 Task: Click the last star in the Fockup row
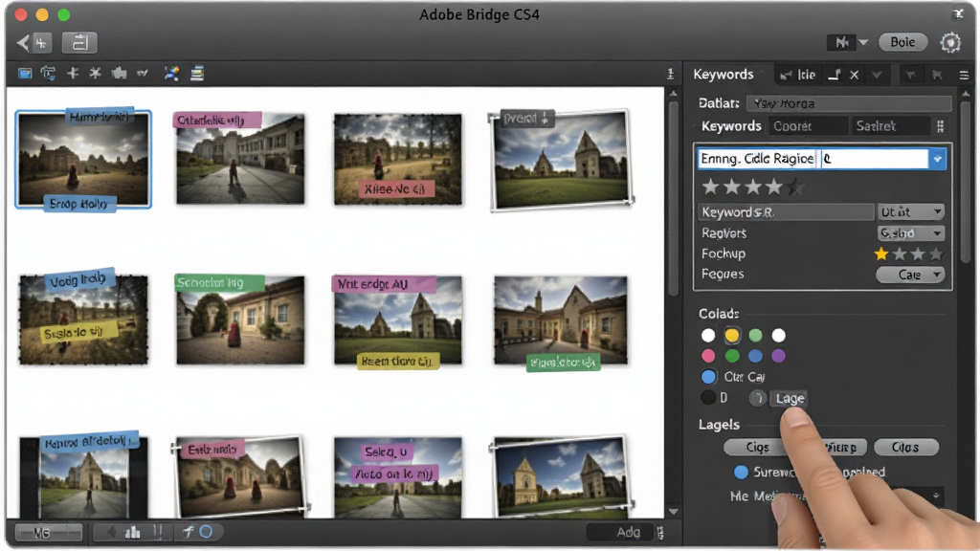[x=936, y=253]
